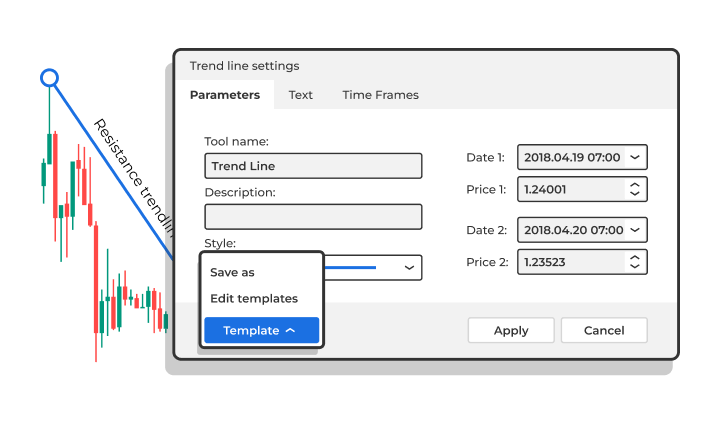
Task: Click the Price 2 value field
Action: pos(570,262)
